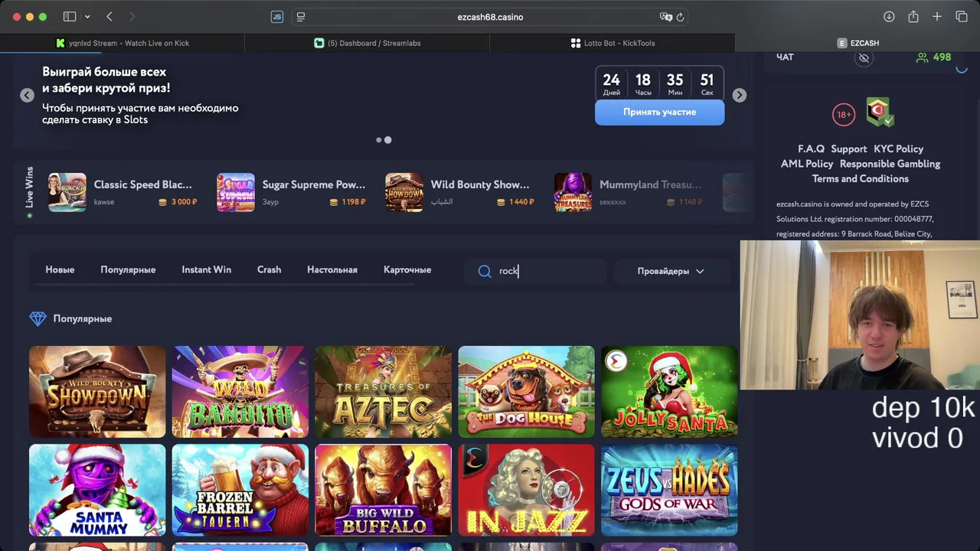Open the Responsible Gambling link
The width and height of the screenshot is (980, 551).
click(890, 164)
